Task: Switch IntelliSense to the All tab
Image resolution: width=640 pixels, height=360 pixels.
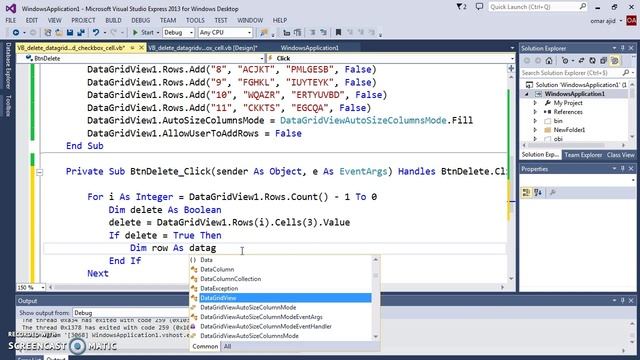Action: point(227,347)
